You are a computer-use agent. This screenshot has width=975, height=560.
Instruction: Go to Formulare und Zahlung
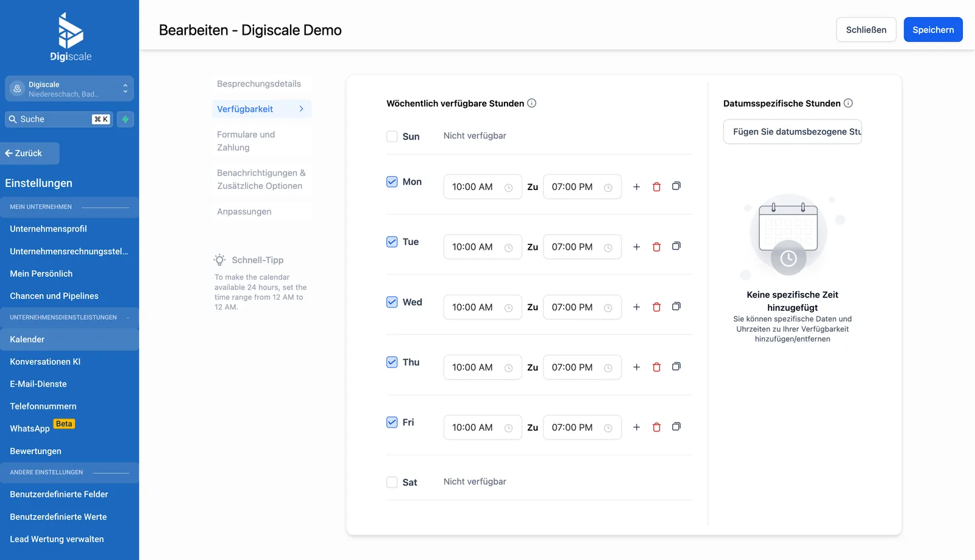point(261,141)
